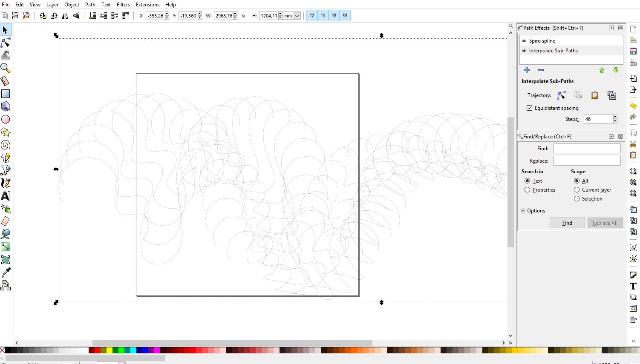This screenshot has height=364, width=640.
Task: Toggle Equidistant spacing checkbox
Action: pyautogui.click(x=529, y=108)
